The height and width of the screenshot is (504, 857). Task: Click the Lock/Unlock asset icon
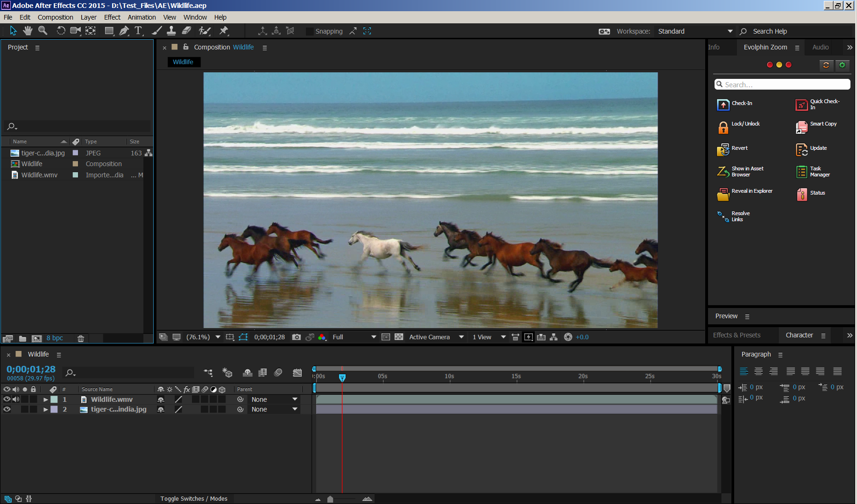(x=723, y=127)
